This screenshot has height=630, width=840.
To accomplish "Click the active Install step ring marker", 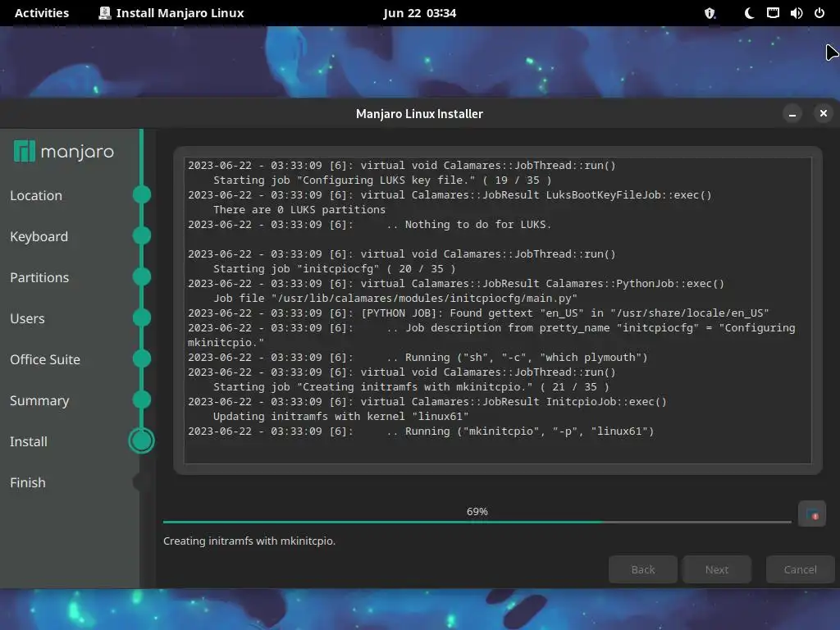I will (141, 441).
